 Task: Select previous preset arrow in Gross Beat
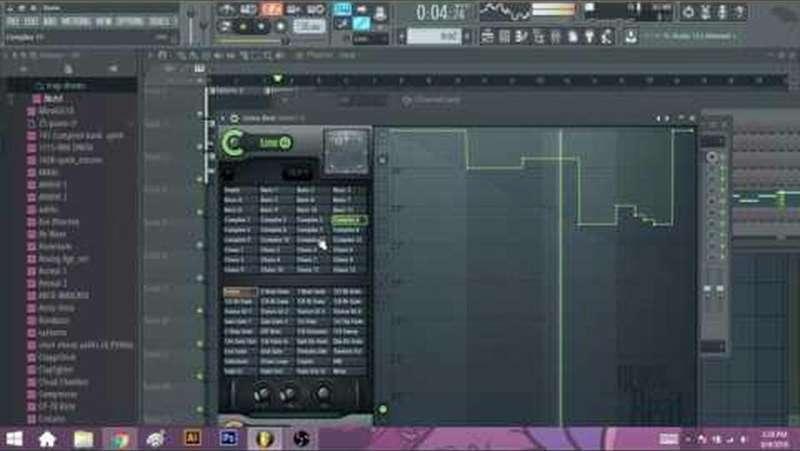pos(658,118)
